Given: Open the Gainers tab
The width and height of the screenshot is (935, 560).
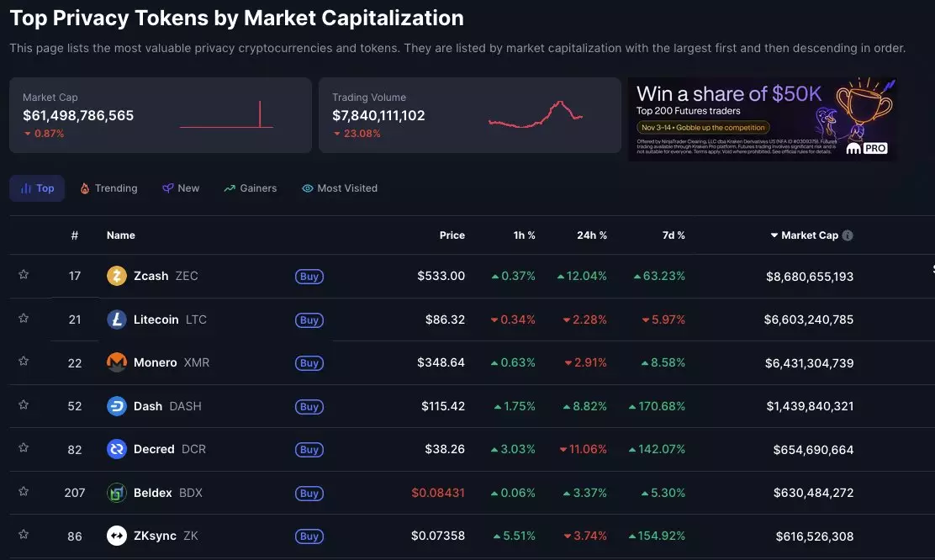Looking at the screenshot, I should (x=250, y=188).
